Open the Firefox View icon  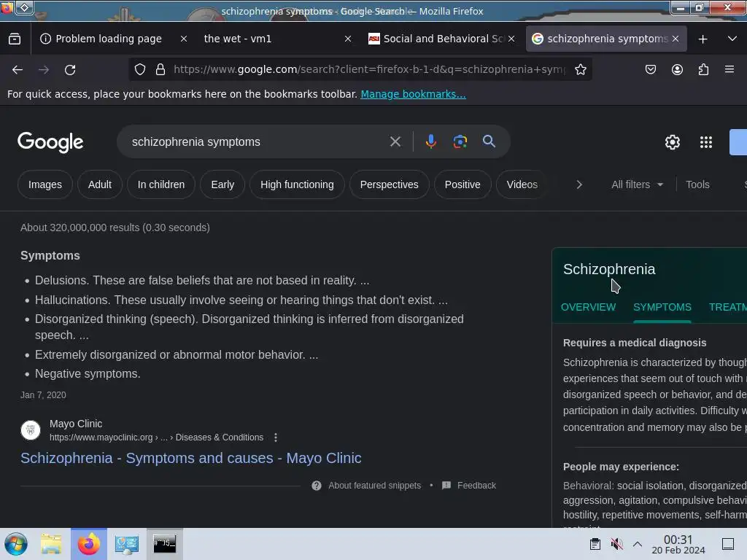pyautogui.click(x=15, y=39)
